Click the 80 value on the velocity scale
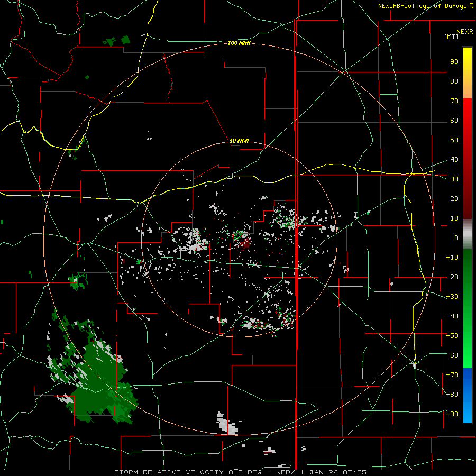Viewport: 476px width, 476px height. tap(454, 81)
